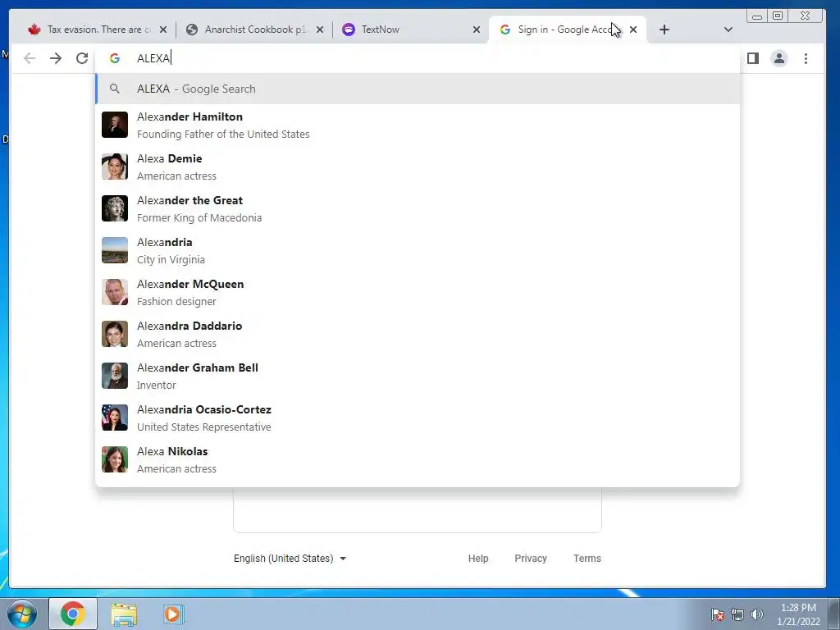Choose Alexander McQueen suggestion
This screenshot has width=840, height=630.
click(x=418, y=292)
